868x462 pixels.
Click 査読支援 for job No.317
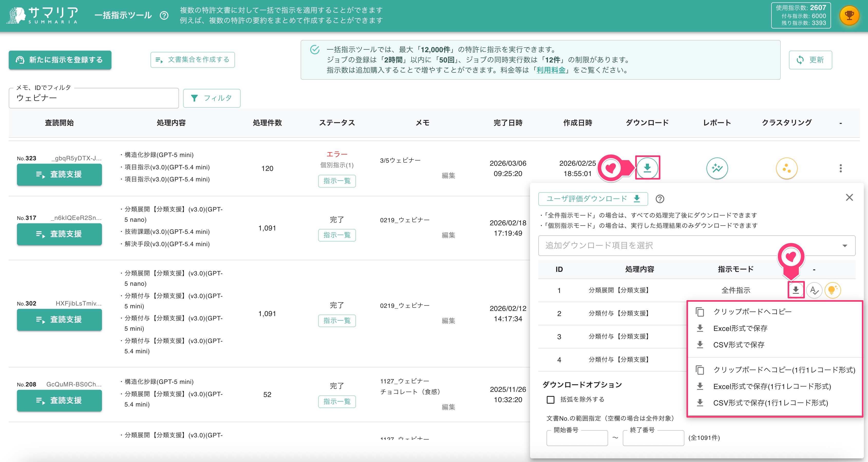tap(59, 234)
